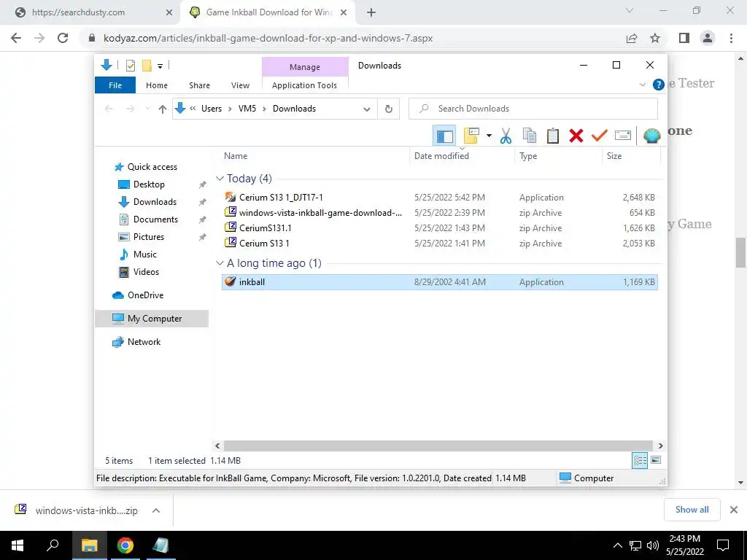Open the Explorer Help question mark

[x=659, y=85]
